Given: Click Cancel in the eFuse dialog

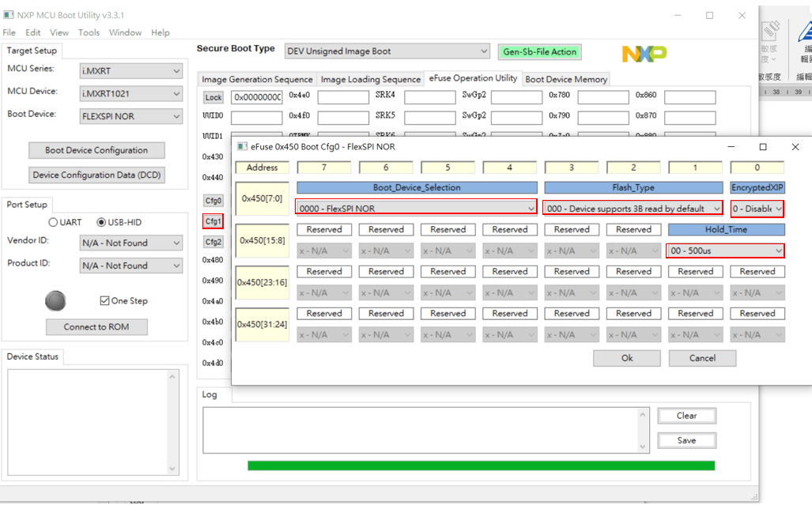Looking at the screenshot, I should [x=702, y=358].
